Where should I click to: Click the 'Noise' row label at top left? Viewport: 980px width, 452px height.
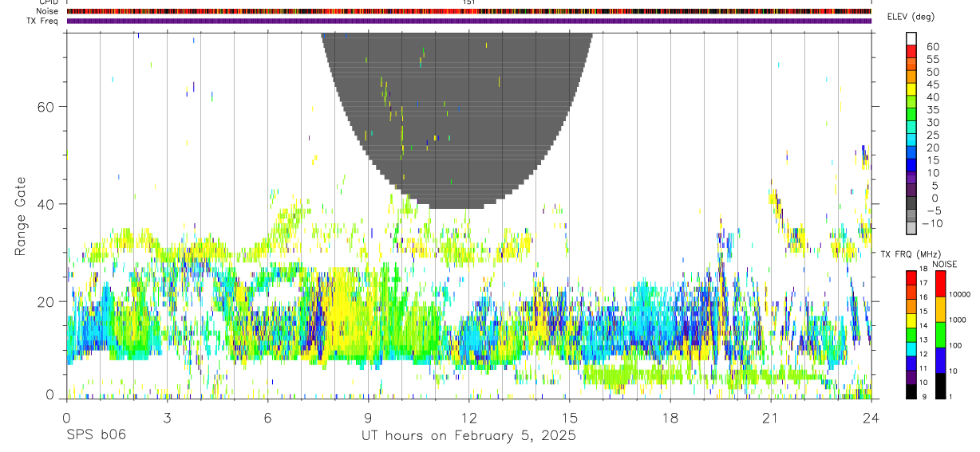pos(47,11)
